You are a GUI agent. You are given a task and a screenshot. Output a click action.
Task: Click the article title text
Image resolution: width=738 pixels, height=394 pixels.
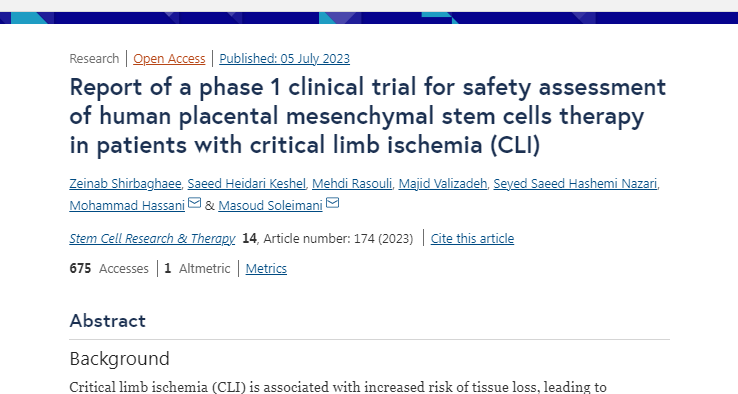[x=368, y=116]
